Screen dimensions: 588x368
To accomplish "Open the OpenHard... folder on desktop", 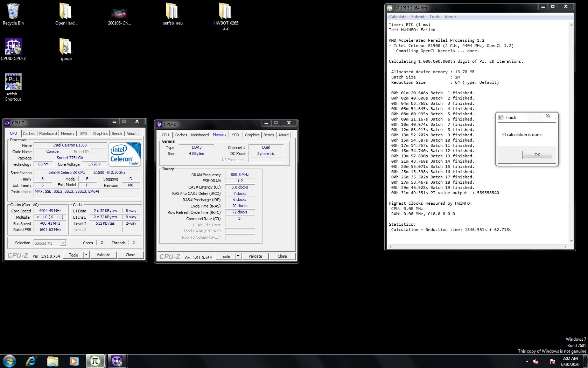I will click(66, 14).
